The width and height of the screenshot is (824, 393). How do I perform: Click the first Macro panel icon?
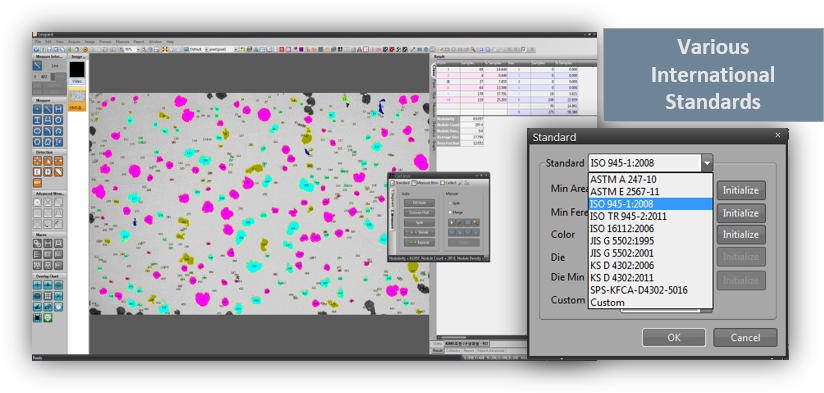(37, 243)
